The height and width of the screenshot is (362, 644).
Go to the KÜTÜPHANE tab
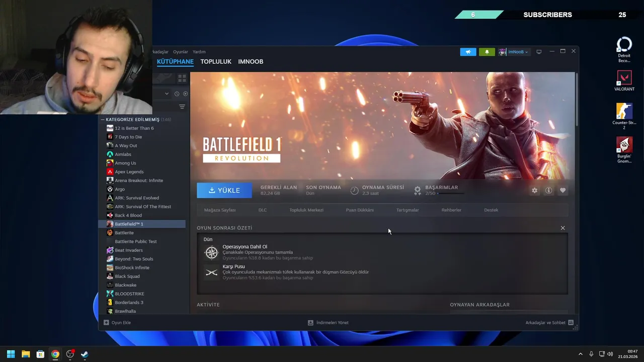[175, 61]
